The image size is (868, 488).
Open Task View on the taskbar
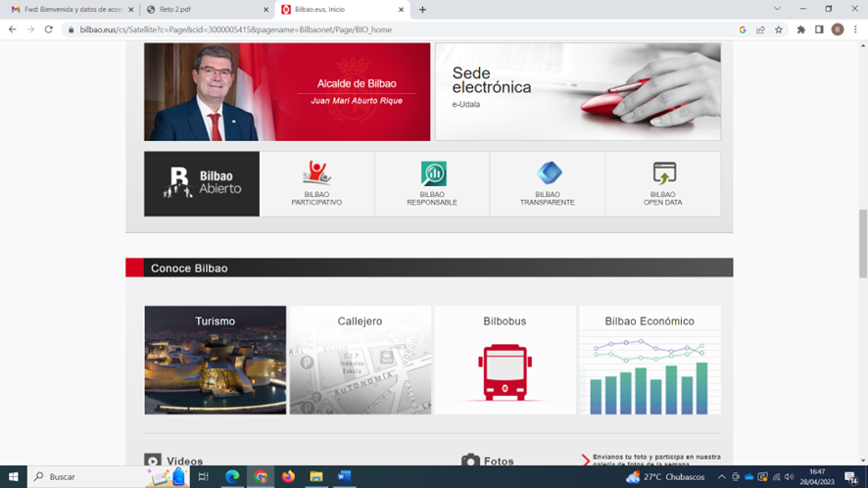pyautogui.click(x=203, y=476)
